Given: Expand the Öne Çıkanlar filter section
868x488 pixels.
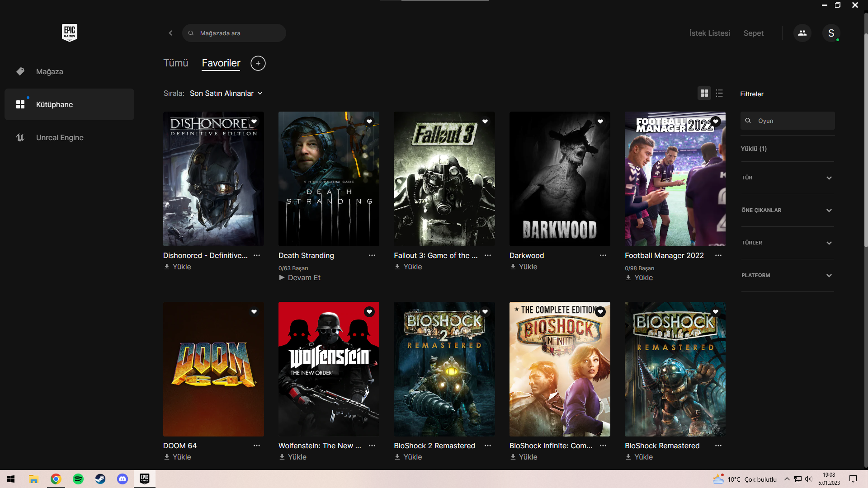Looking at the screenshot, I should pyautogui.click(x=787, y=210).
